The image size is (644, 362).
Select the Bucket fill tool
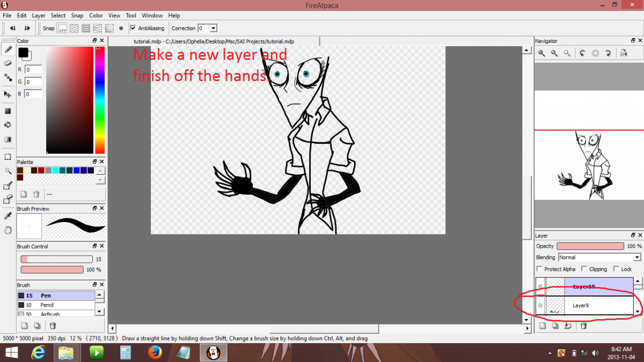8,125
